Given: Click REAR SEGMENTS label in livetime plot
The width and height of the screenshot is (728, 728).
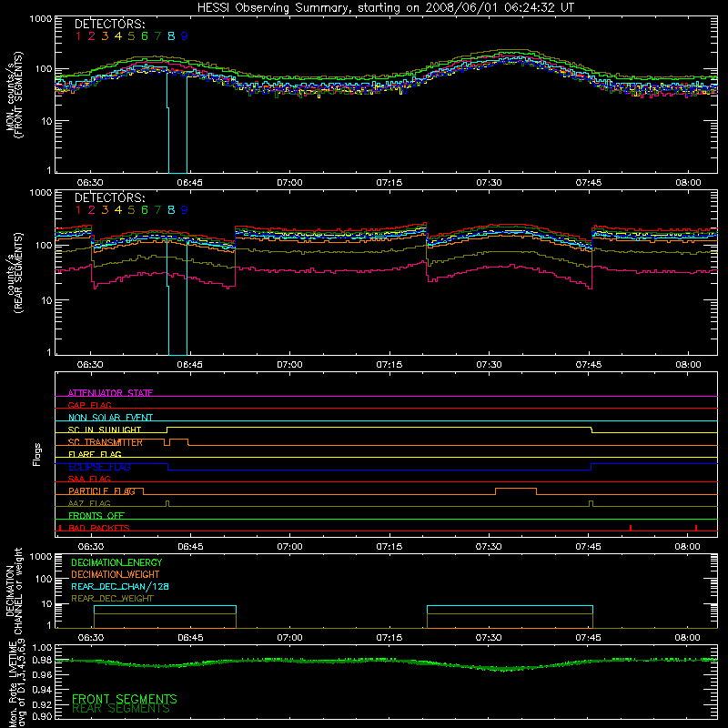Looking at the screenshot, I should click(x=121, y=709).
